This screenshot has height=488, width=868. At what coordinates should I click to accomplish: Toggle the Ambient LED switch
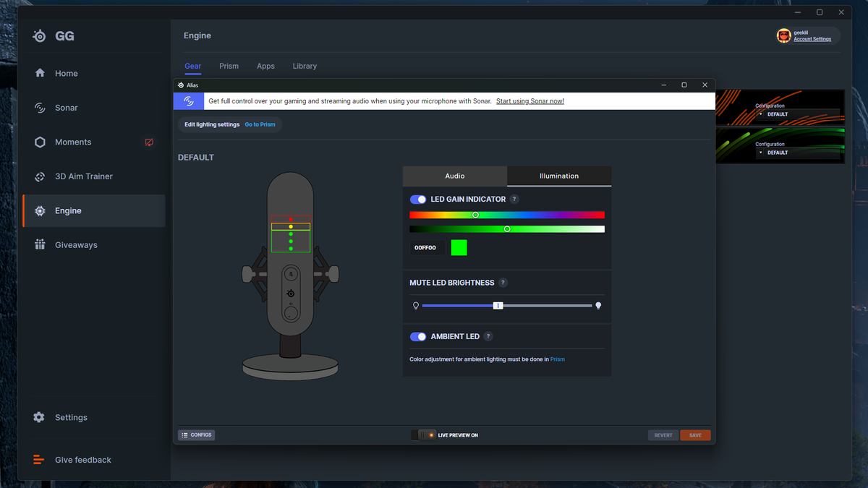coord(418,336)
